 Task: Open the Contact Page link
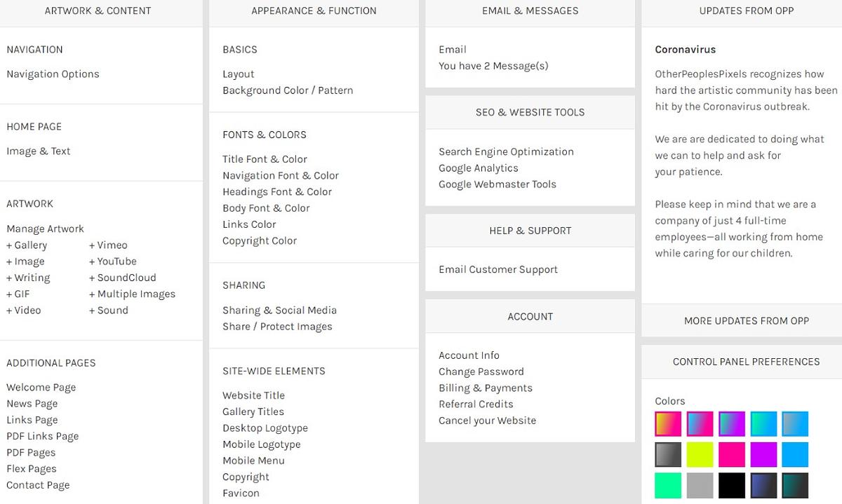pos(38,485)
